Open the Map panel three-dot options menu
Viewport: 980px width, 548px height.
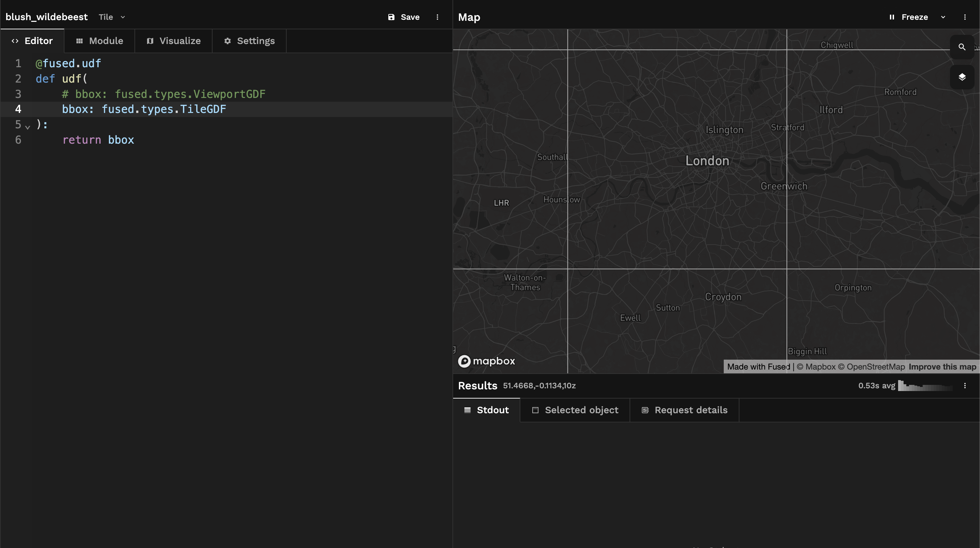click(965, 17)
